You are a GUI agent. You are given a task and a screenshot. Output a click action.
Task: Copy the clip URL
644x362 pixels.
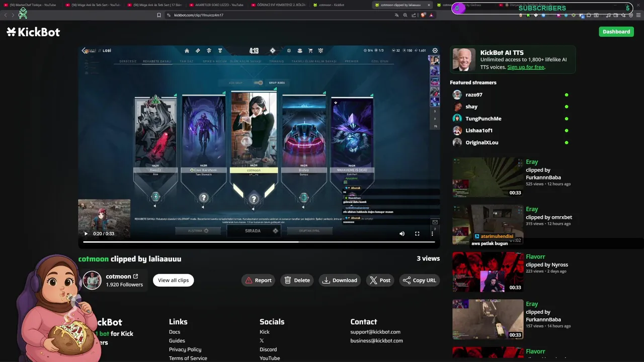(x=420, y=280)
